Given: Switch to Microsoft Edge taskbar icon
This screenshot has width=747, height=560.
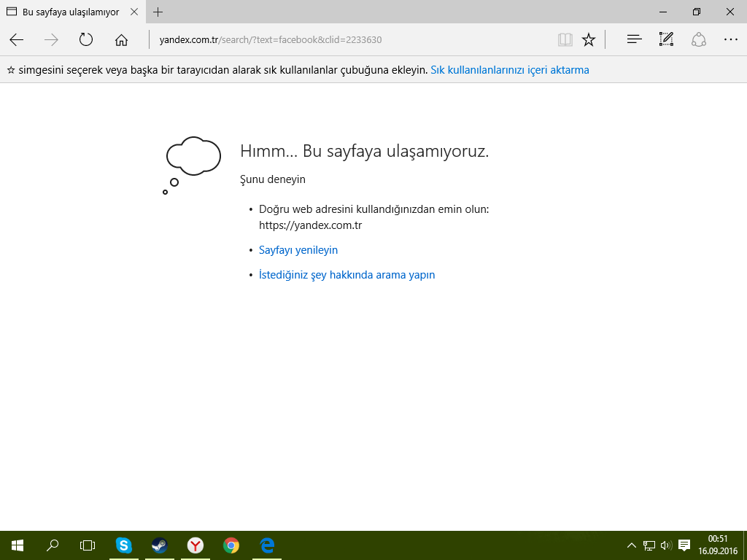Looking at the screenshot, I should pyautogui.click(x=267, y=545).
